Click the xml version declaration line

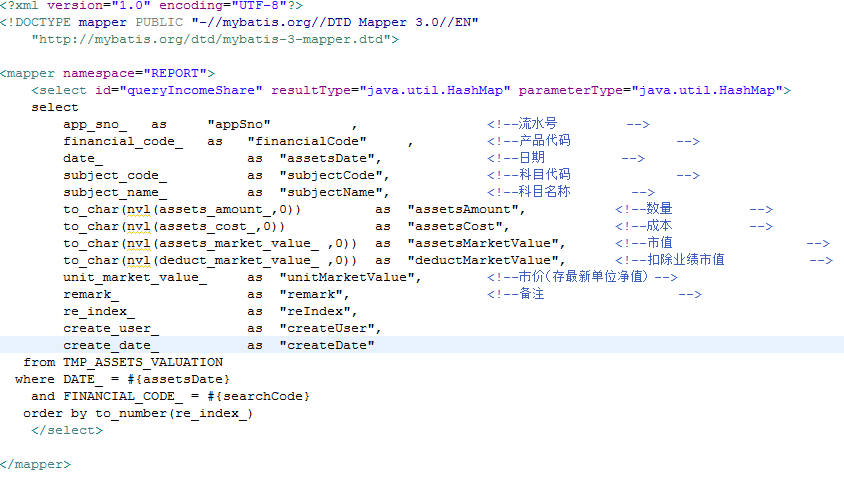tap(151, 5)
